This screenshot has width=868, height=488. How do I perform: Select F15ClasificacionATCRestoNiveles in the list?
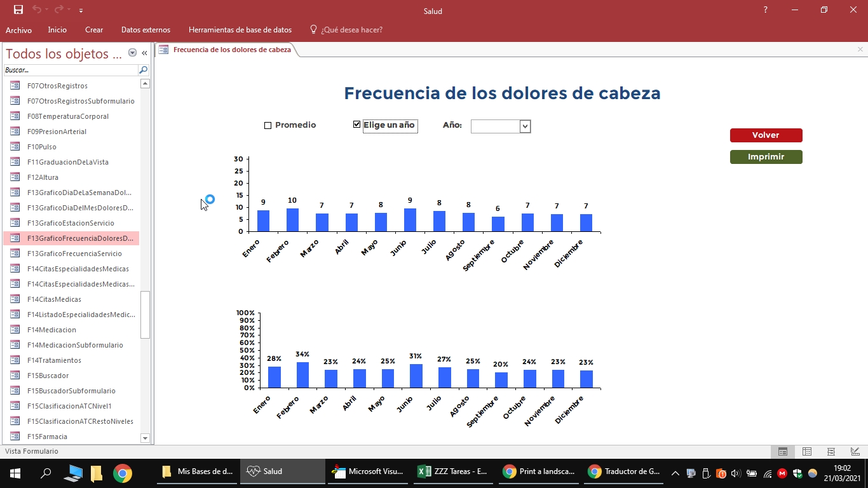pyautogui.click(x=71, y=421)
